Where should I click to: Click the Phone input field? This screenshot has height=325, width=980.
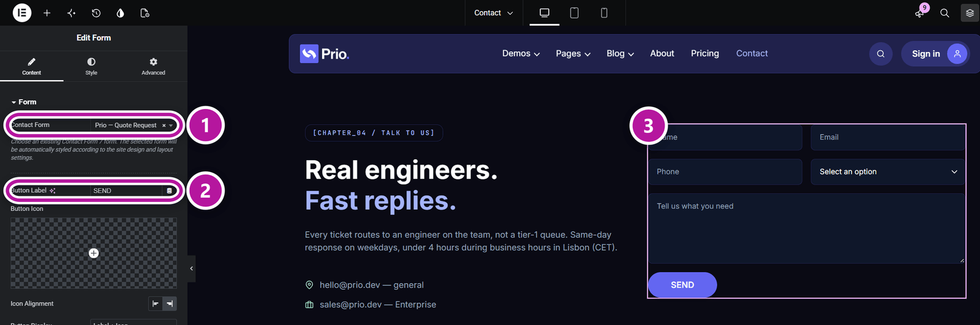coord(725,172)
